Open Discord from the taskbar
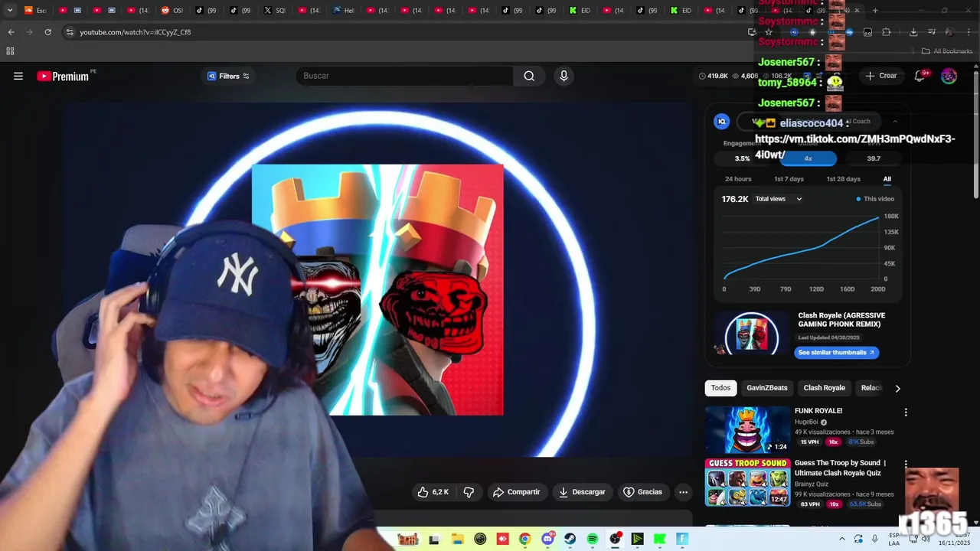The height and width of the screenshot is (551, 980). pyautogui.click(x=547, y=540)
